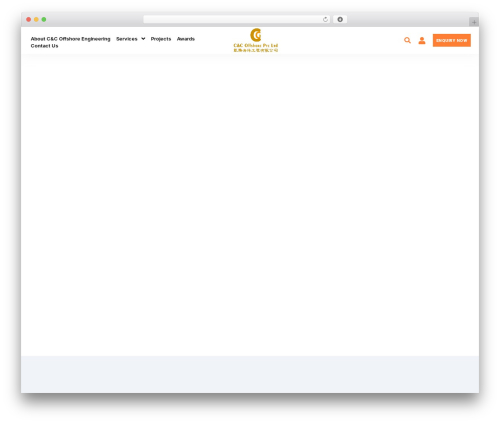This screenshot has width=500, height=423.
Task: Open the search magnifier icon
Action: click(x=407, y=40)
